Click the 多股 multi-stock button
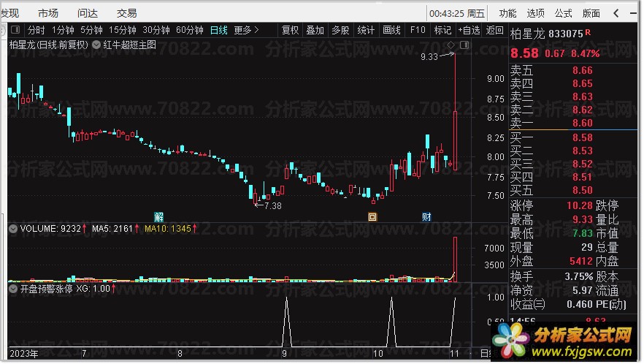The height and width of the screenshot is (364, 644). click(340, 30)
